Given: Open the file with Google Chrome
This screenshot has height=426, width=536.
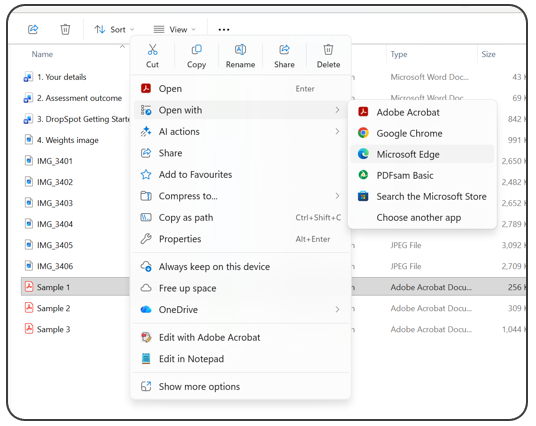Looking at the screenshot, I should 422,133.
